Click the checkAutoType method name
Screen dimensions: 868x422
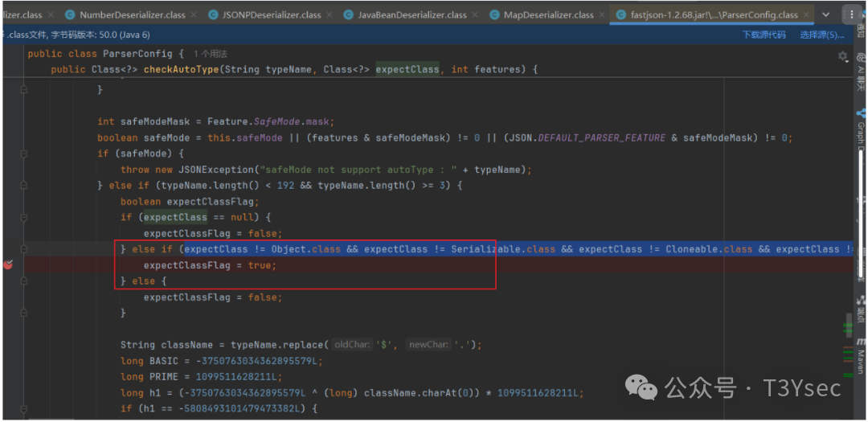(x=182, y=70)
